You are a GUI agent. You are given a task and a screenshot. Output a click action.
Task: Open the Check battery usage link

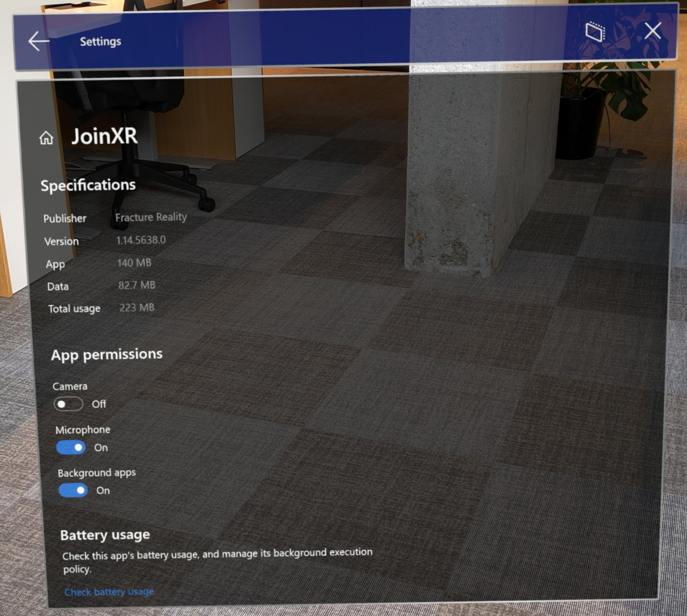coord(109,592)
